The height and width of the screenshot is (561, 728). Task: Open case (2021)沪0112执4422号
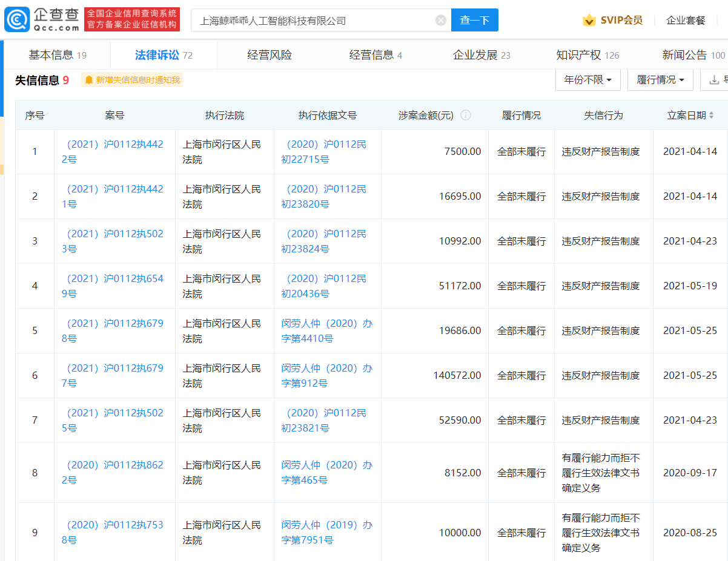[113, 152]
